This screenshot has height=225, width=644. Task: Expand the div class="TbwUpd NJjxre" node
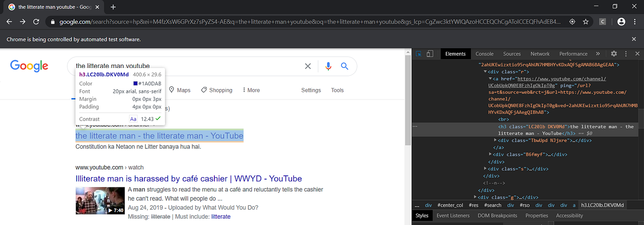tap(495, 140)
